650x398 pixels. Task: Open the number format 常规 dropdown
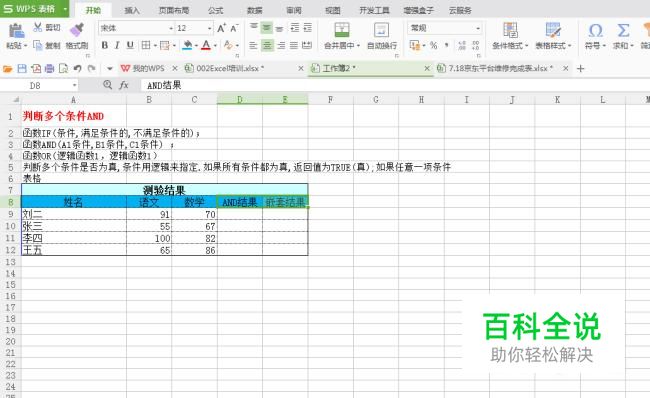478,28
